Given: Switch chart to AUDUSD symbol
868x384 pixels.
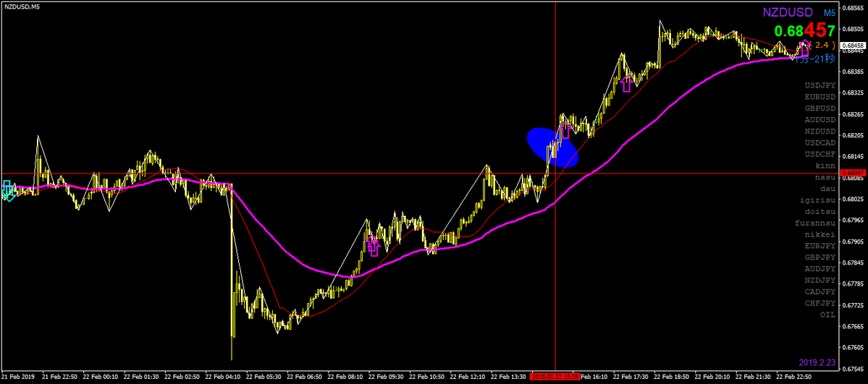Looking at the screenshot, I should 819,119.
